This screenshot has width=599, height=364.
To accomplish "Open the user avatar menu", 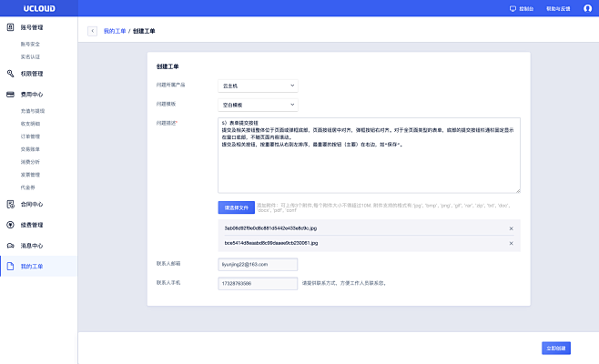I will pyautogui.click(x=587, y=8).
